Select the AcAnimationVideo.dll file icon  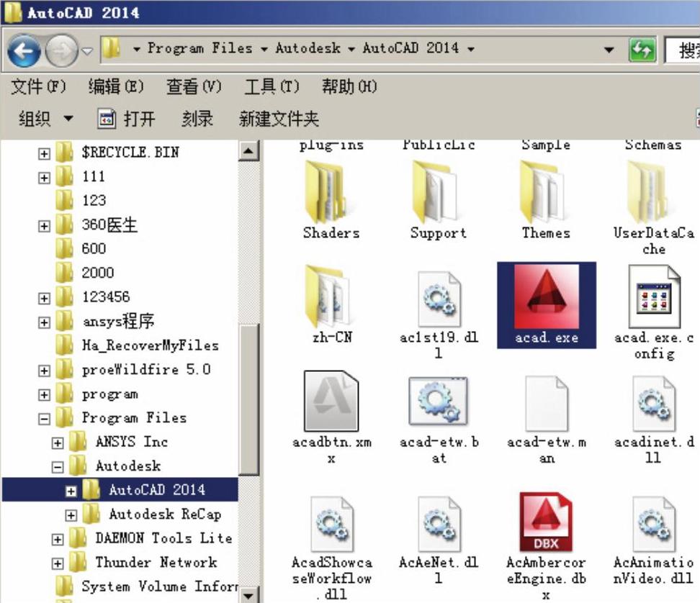point(654,522)
